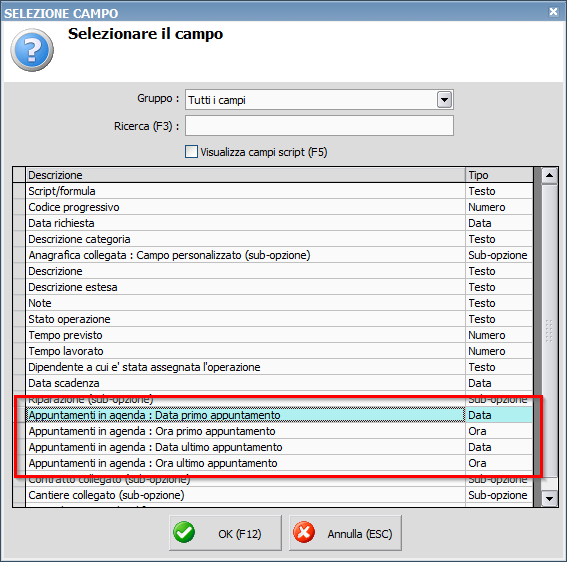Select the Script/formula row
Viewport: 567px width, 562px height.
[x=279, y=191]
